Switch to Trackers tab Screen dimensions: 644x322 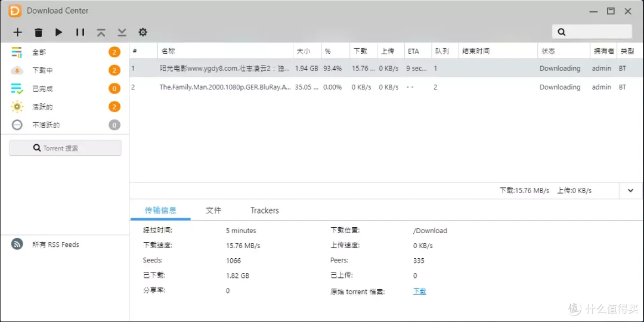tap(265, 210)
